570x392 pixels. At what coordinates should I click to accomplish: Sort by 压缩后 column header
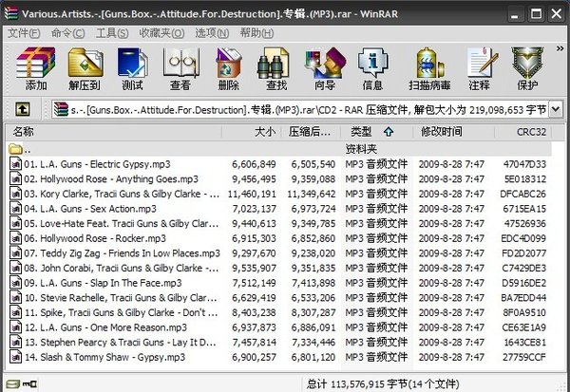click(x=311, y=132)
